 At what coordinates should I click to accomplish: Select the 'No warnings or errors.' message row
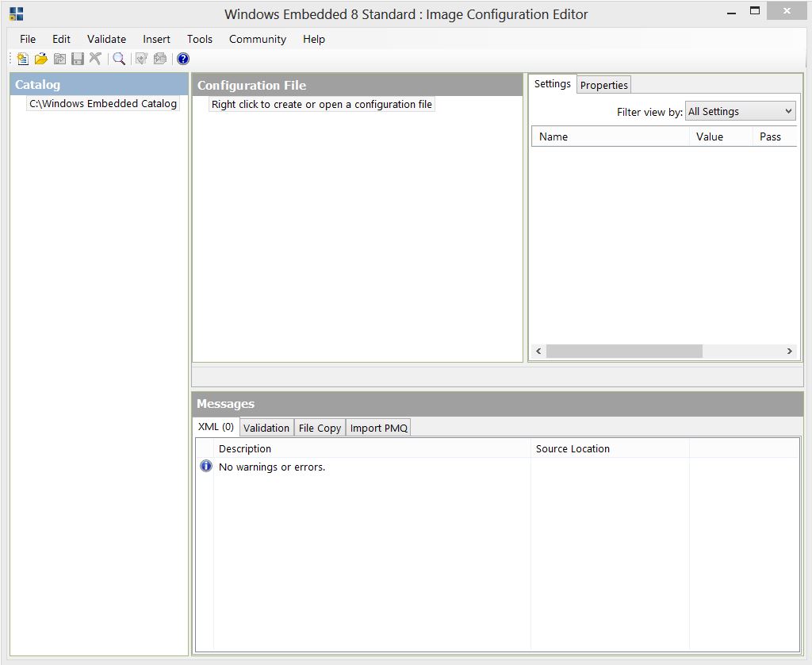pyautogui.click(x=497, y=467)
